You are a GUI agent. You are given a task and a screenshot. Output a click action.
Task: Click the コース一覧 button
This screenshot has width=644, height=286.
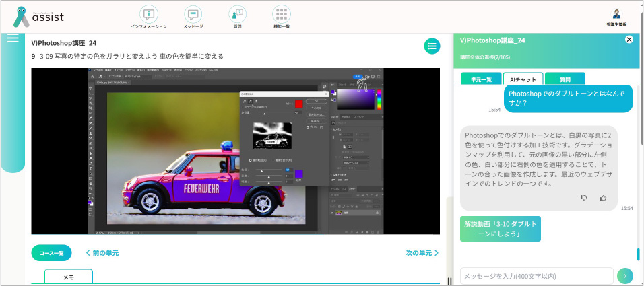click(51, 253)
